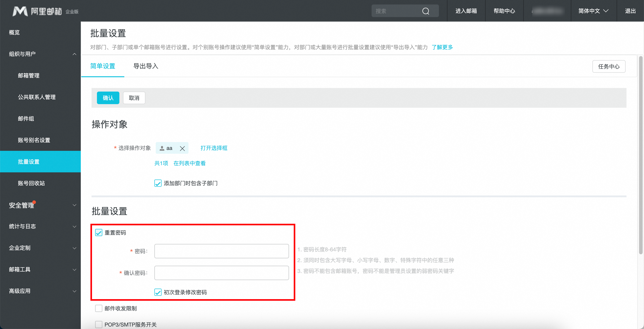Click the 了解更多 link
Image resolution: width=644 pixels, height=329 pixels.
pyautogui.click(x=442, y=47)
